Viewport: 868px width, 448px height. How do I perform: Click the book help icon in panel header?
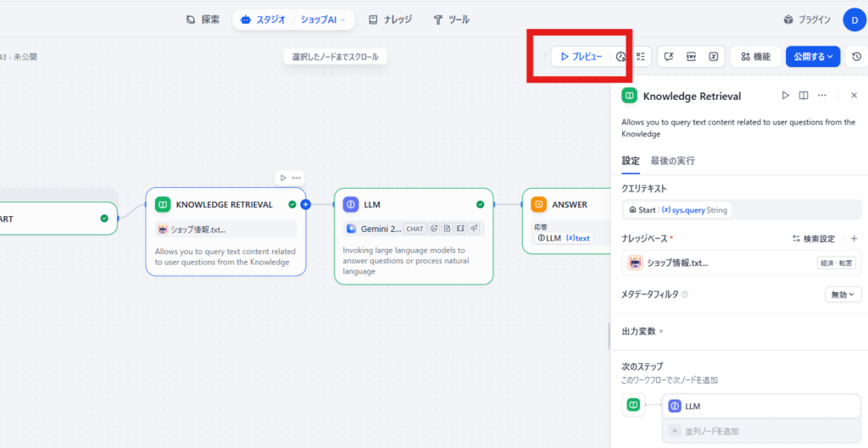[804, 96]
